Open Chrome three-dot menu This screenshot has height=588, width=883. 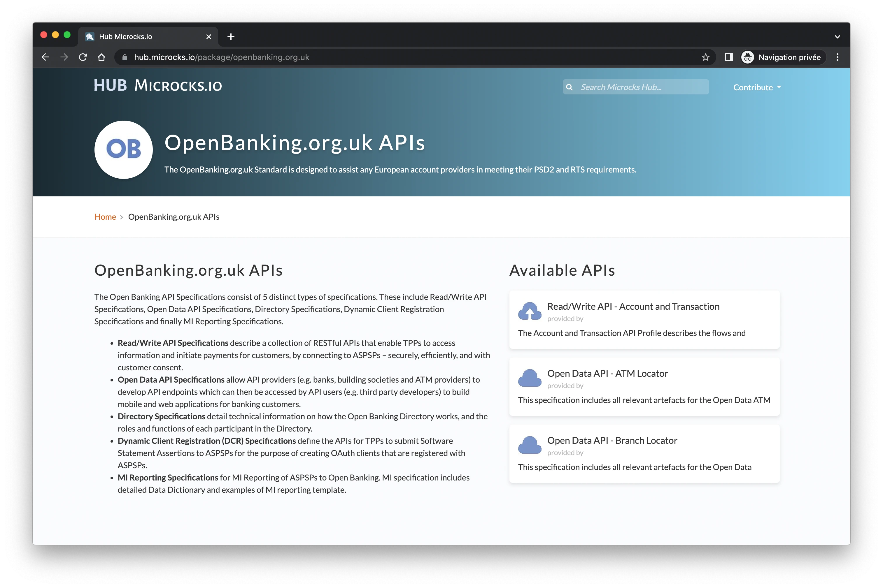pos(837,57)
